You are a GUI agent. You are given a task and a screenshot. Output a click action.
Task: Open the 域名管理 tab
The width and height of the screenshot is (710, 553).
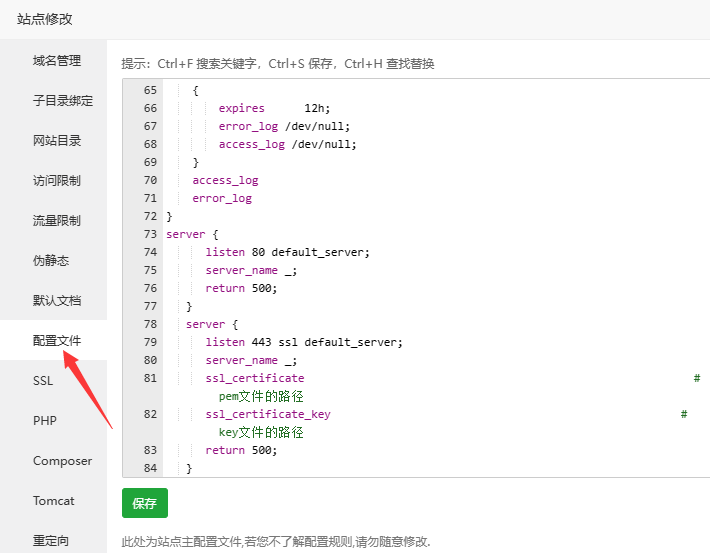56,61
